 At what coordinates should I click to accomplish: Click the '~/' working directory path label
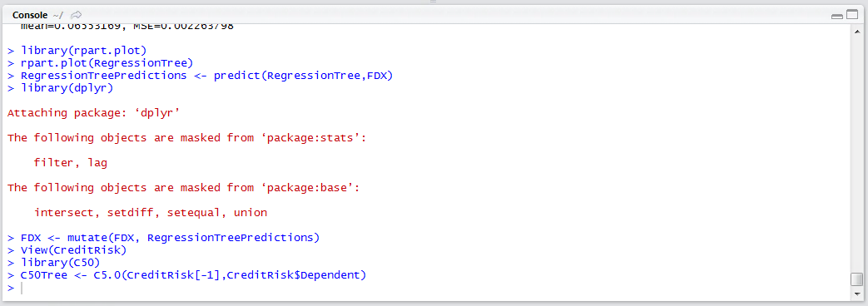pos(58,15)
